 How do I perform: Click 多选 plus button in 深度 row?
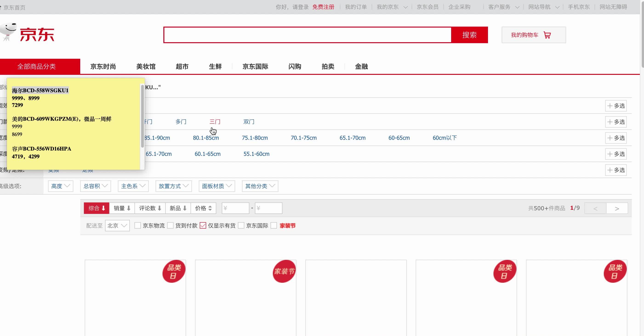coord(616,154)
